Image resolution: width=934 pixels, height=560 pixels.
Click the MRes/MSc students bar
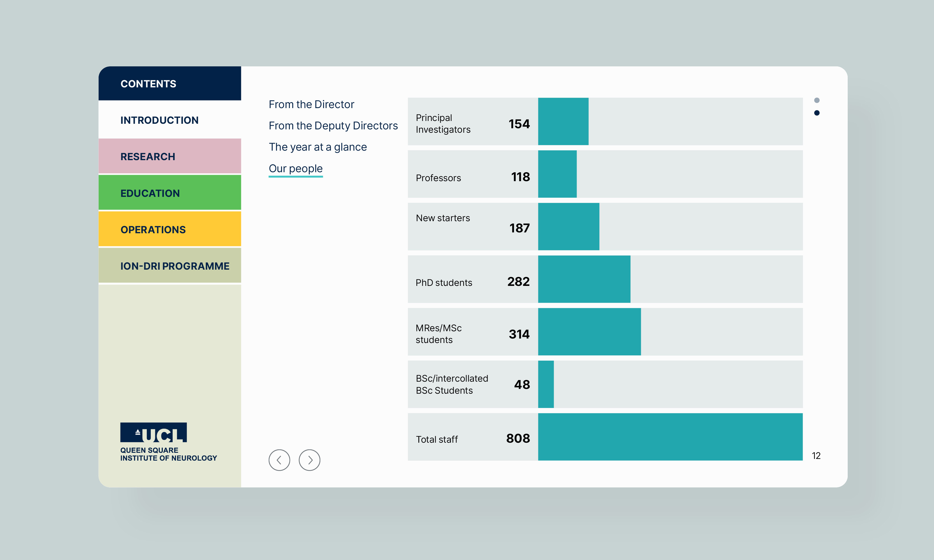(x=589, y=332)
